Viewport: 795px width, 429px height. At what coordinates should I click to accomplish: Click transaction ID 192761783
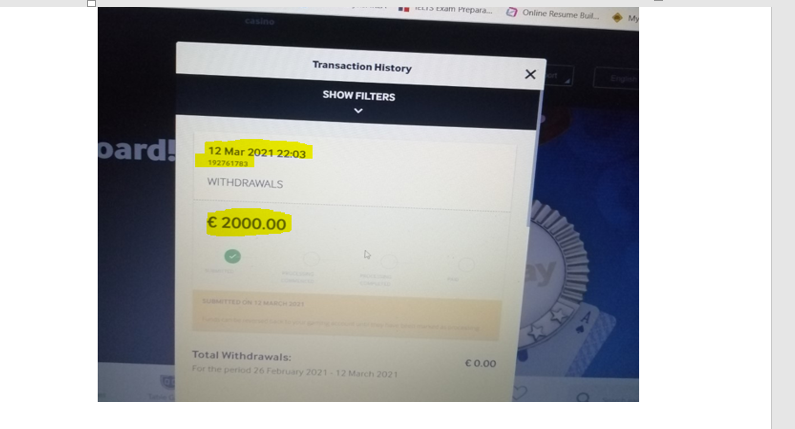tap(228, 163)
